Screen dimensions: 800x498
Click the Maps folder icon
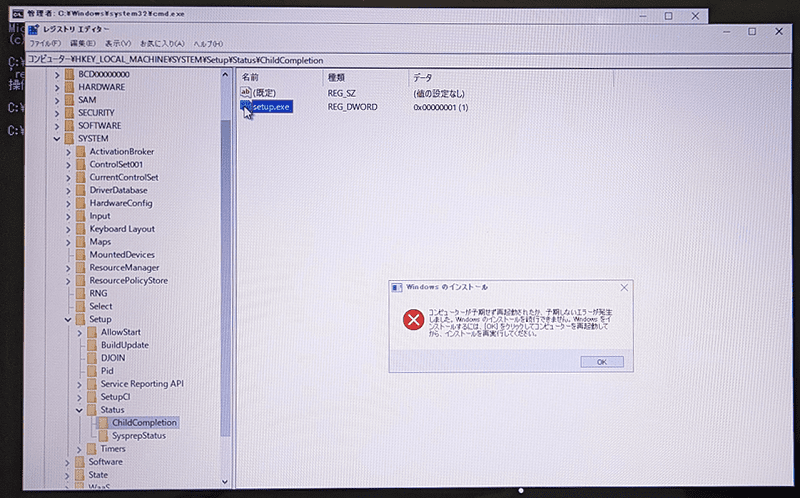coord(81,242)
